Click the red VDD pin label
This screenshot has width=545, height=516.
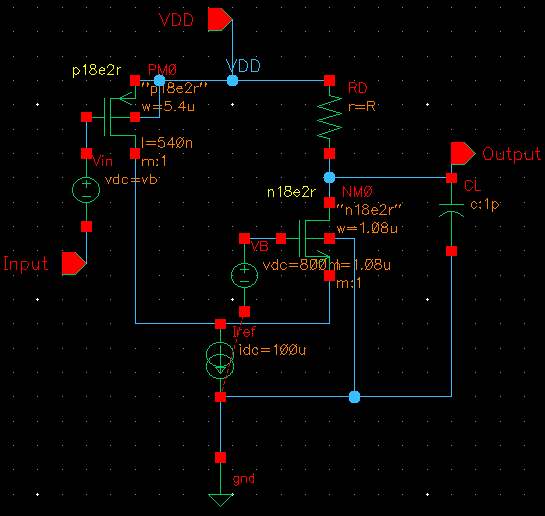(176, 20)
